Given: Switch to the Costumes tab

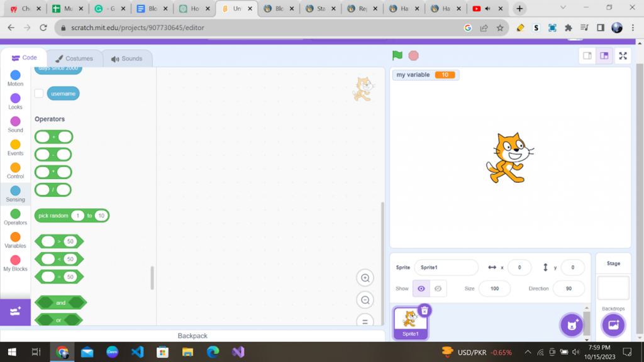Looking at the screenshot, I should 75,58.
